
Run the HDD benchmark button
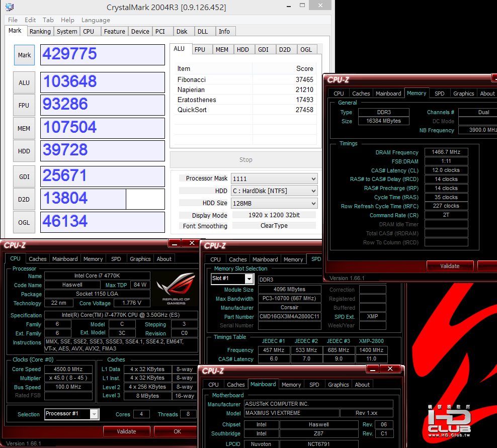point(24,151)
